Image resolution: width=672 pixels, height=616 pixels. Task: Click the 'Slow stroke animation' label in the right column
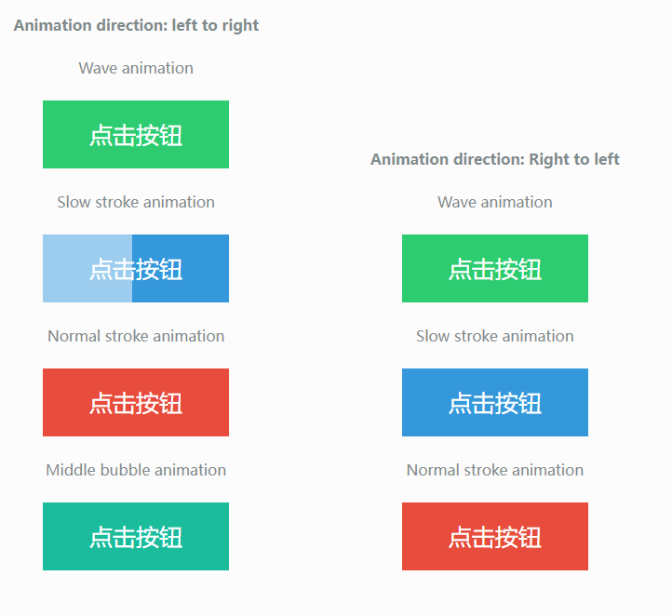(x=495, y=336)
